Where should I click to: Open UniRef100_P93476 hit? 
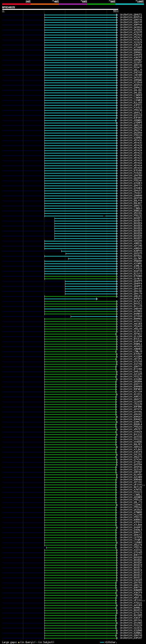coord(131,40)
